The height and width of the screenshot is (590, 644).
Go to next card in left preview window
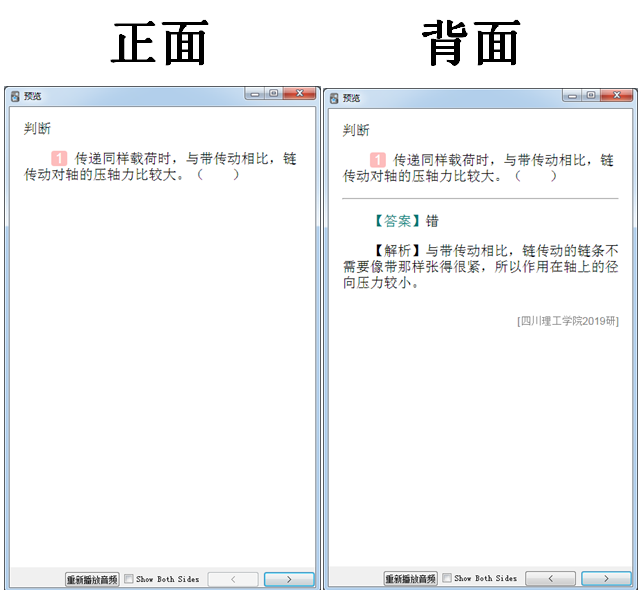[289, 579]
